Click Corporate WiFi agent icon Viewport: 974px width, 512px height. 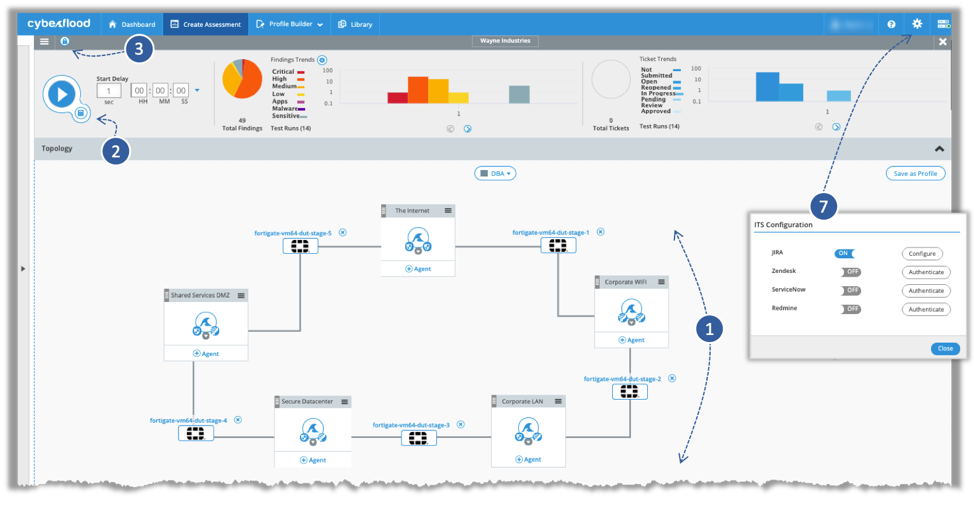click(x=631, y=313)
